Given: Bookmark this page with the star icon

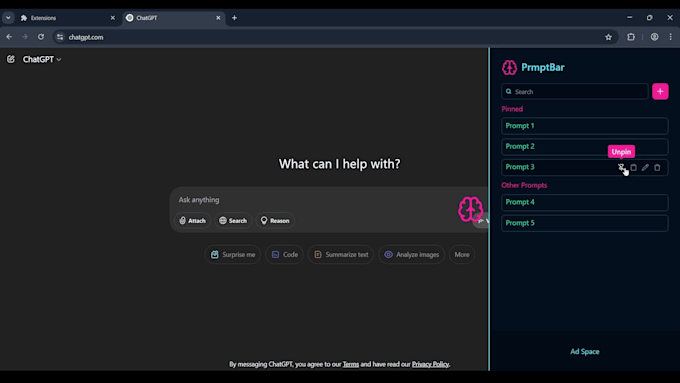Looking at the screenshot, I should point(608,37).
